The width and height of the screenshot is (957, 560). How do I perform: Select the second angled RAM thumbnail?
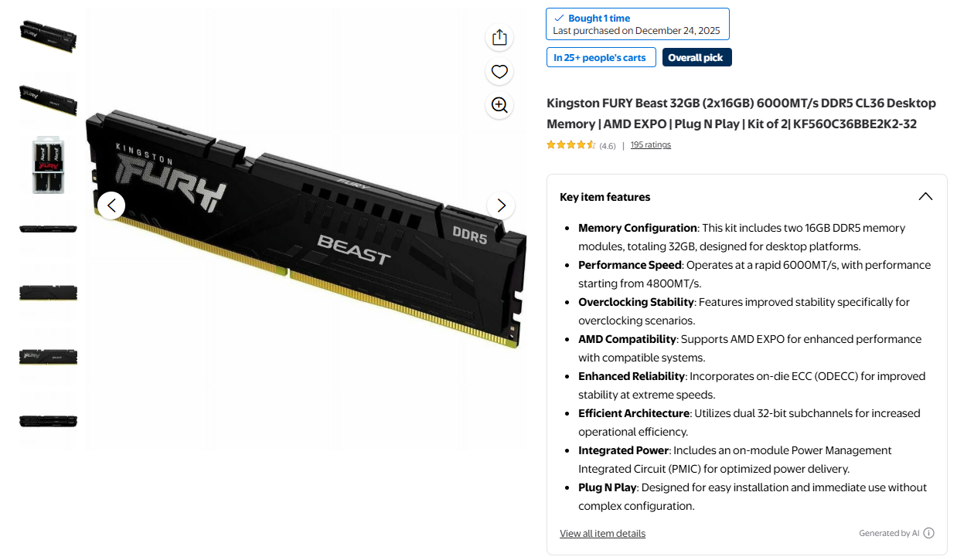coord(48,100)
